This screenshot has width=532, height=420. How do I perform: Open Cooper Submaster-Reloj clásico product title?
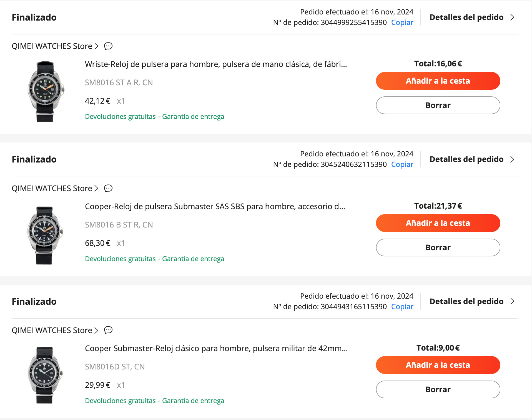pos(216,348)
